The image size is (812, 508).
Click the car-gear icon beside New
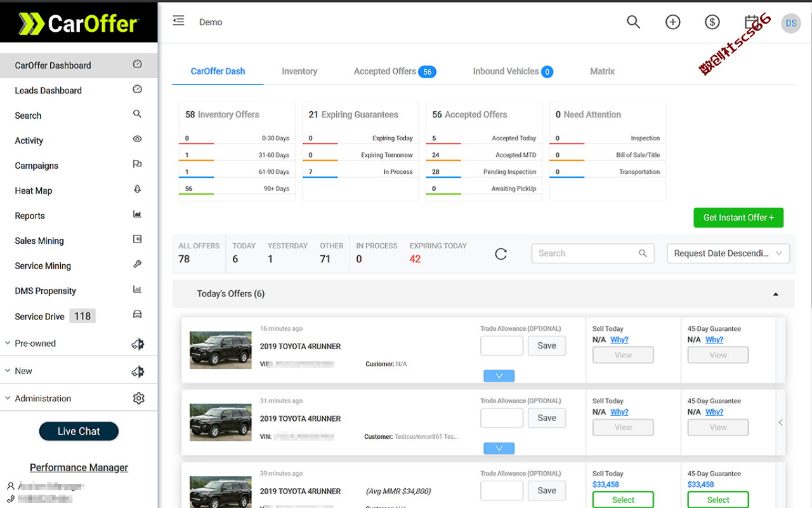pos(138,371)
